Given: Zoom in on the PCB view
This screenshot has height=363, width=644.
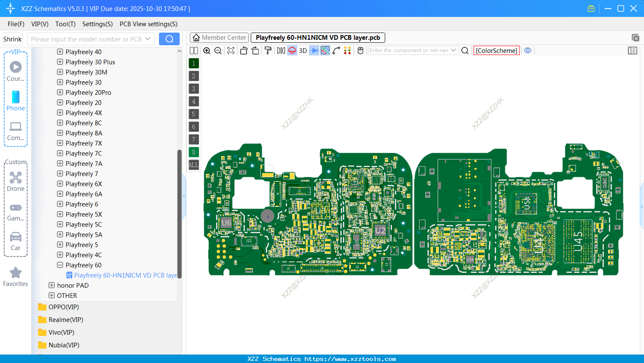Looking at the screenshot, I should tap(207, 50).
